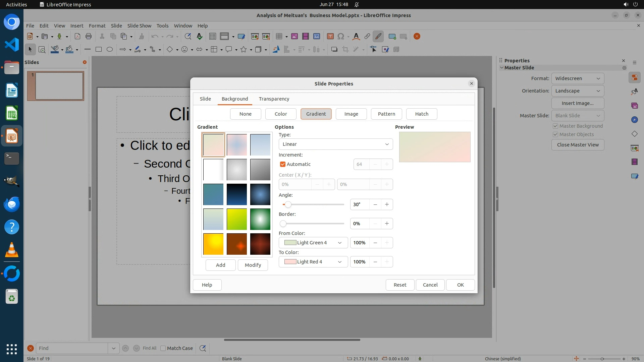Image resolution: width=644 pixels, height=362 pixels.
Task: Toggle the Master Background checkbox
Action: 555,126
